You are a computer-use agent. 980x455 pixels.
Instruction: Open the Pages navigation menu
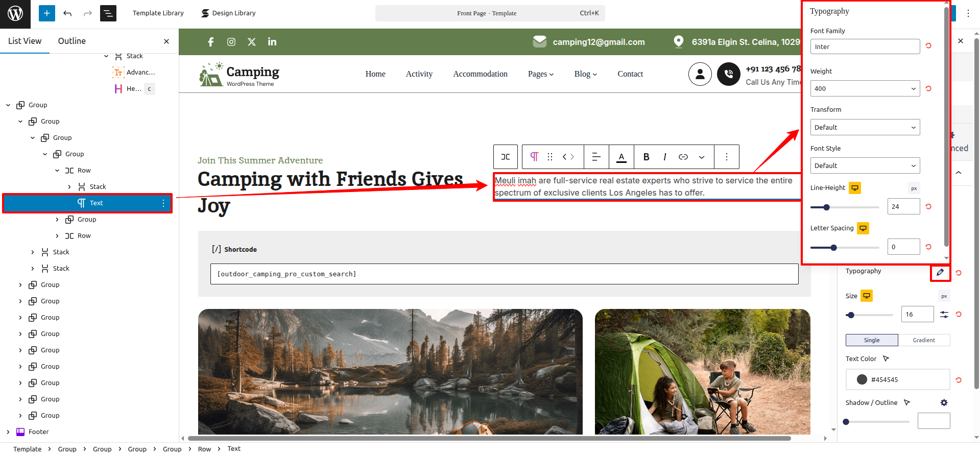540,74
